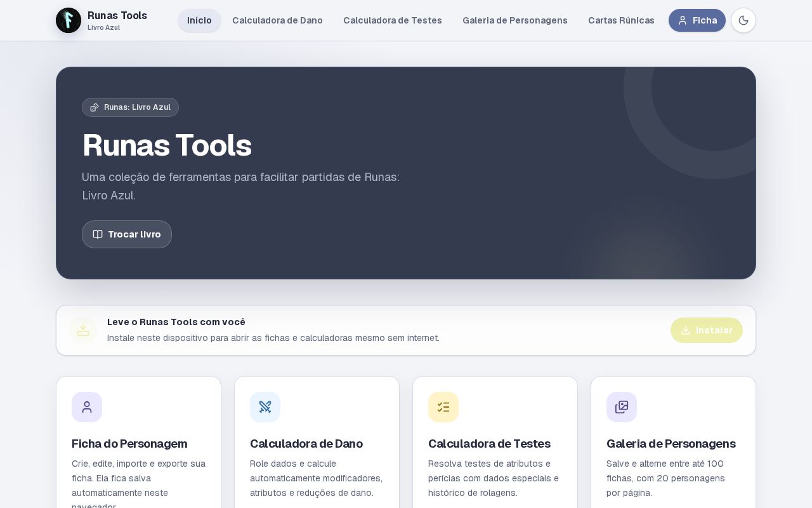Image resolution: width=812 pixels, height=508 pixels.
Task: Click the large 'Runas Tools' hero heading
Action: point(167,145)
